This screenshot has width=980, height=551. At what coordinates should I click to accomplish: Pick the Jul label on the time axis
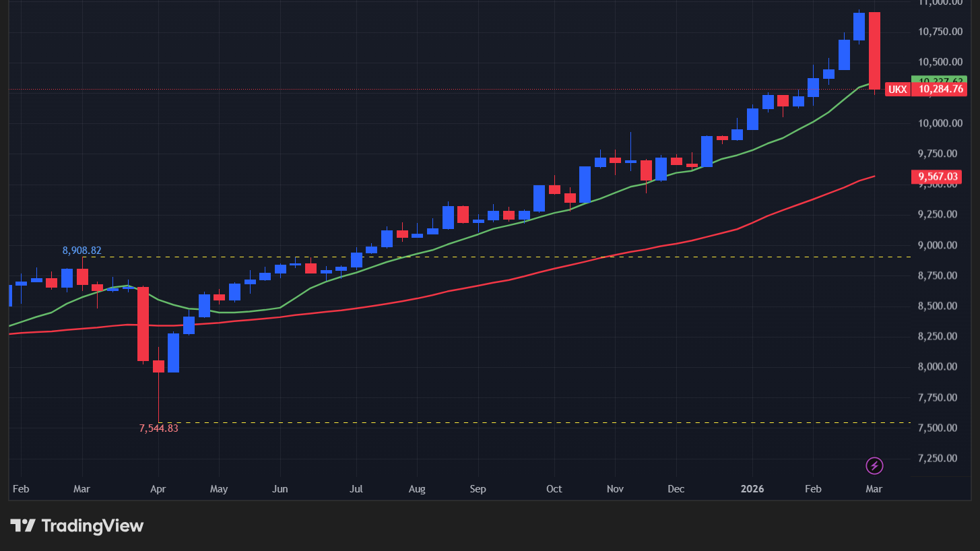356,488
